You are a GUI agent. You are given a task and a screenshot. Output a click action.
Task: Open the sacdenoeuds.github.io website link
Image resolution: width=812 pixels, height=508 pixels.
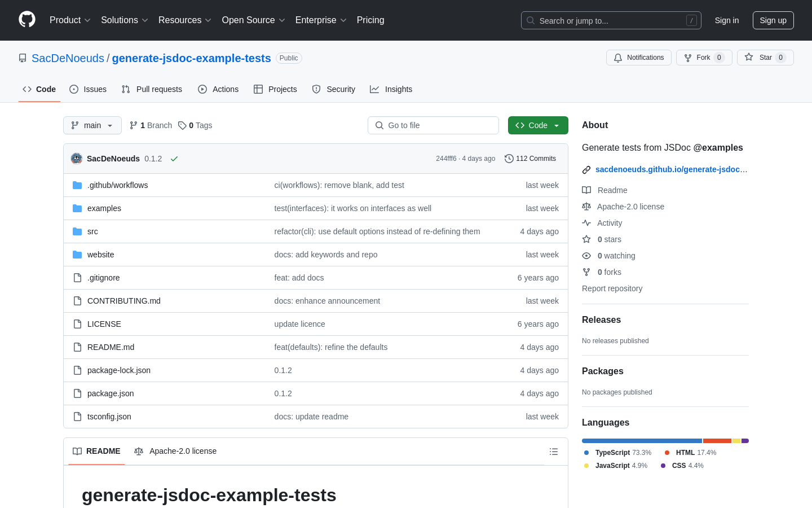pyautogui.click(x=671, y=169)
